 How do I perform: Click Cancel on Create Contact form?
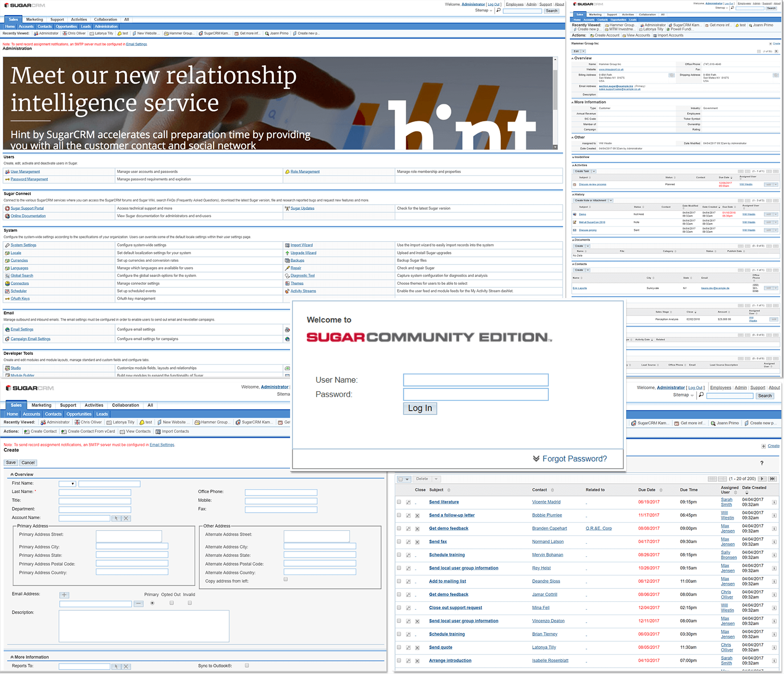(28, 463)
